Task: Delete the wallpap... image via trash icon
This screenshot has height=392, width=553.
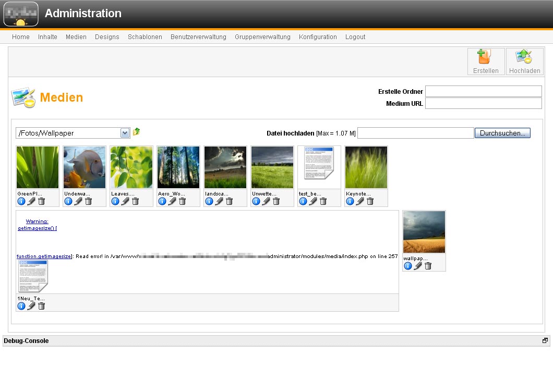Action: click(x=428, y=266)
